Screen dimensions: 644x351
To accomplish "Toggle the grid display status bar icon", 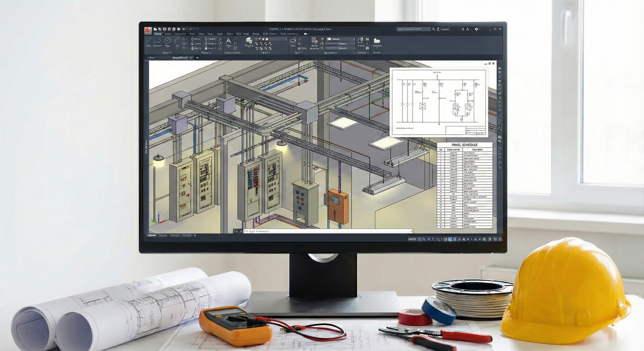I will [419, 239].
